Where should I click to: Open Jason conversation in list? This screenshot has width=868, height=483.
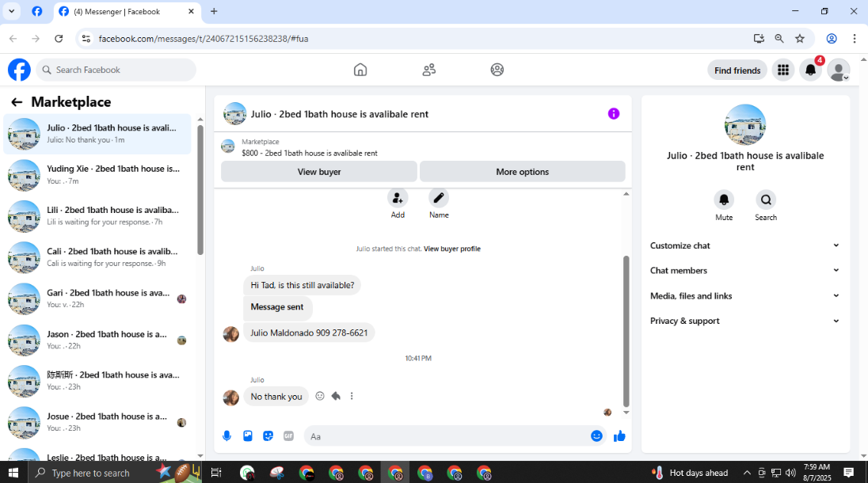[x=97, y=340]
